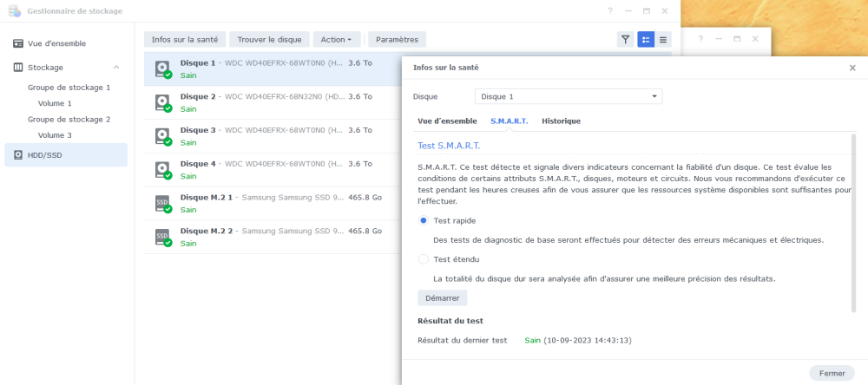868x385 pixels.
Task: Switch to the Vue d'ensemble tab
Action: 447,121
